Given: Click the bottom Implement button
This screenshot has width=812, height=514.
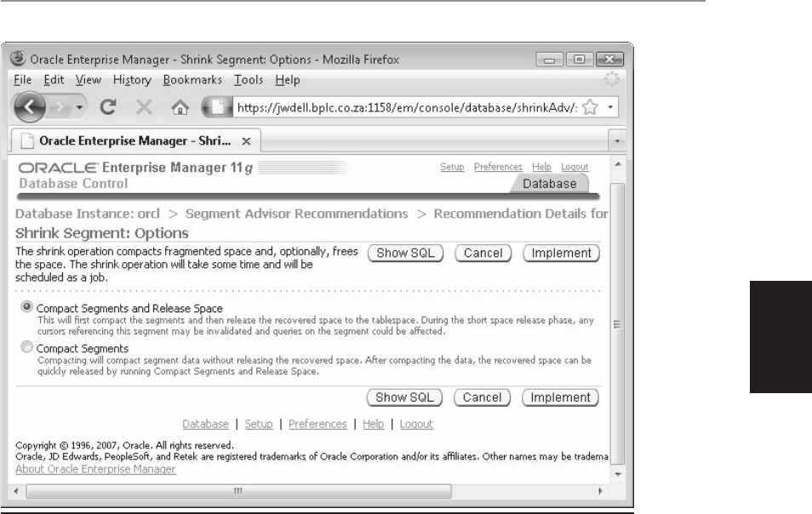Looking at the screenshot, I should pos(560,397).
